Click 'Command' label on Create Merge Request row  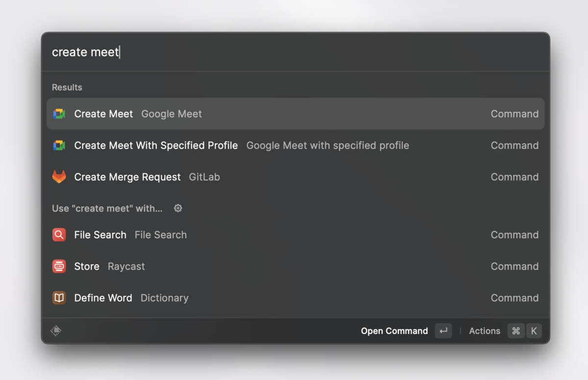tap(514, 177)
